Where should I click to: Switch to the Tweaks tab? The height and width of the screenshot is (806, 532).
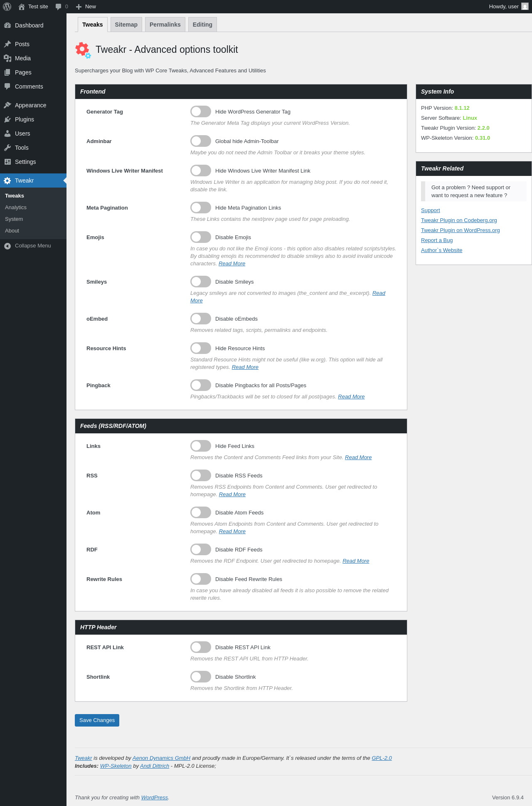[93, 25]
